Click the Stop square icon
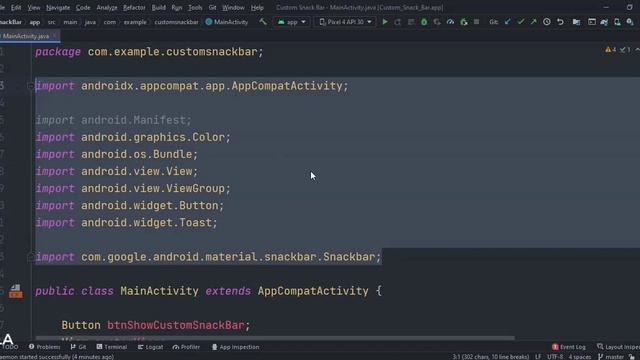Screen dimensions: 640x360 pyautogui.click(x=476, y=22)
